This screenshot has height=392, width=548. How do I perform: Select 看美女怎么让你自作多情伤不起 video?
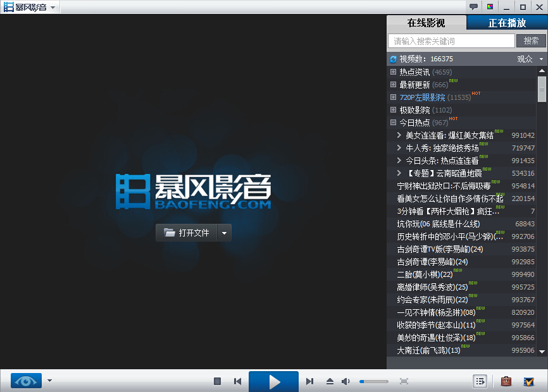[x=450, y=199]
